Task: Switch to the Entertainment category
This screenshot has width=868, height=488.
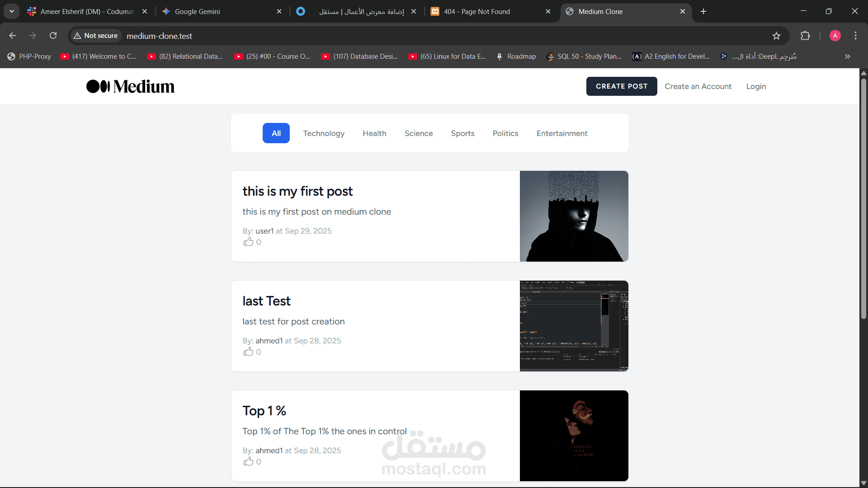Action: pos(561,133)
